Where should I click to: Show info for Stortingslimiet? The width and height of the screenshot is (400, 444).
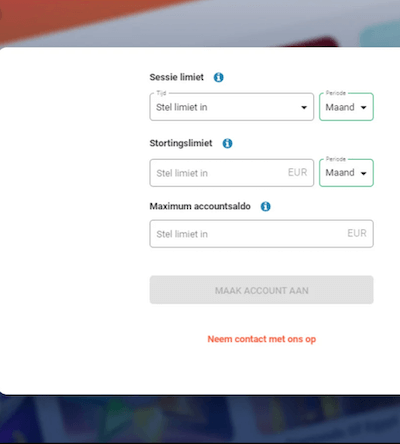click(x=227, y=143)
